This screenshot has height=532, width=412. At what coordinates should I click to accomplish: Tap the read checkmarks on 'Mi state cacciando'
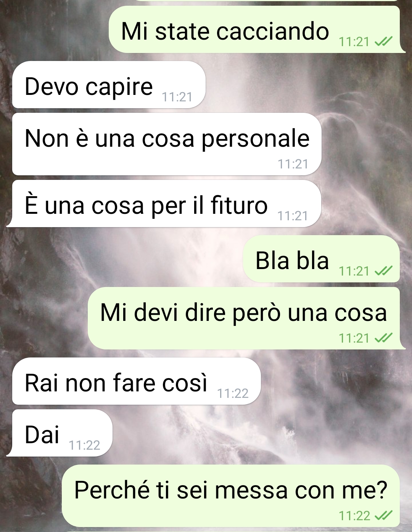[x=383, y=42]
